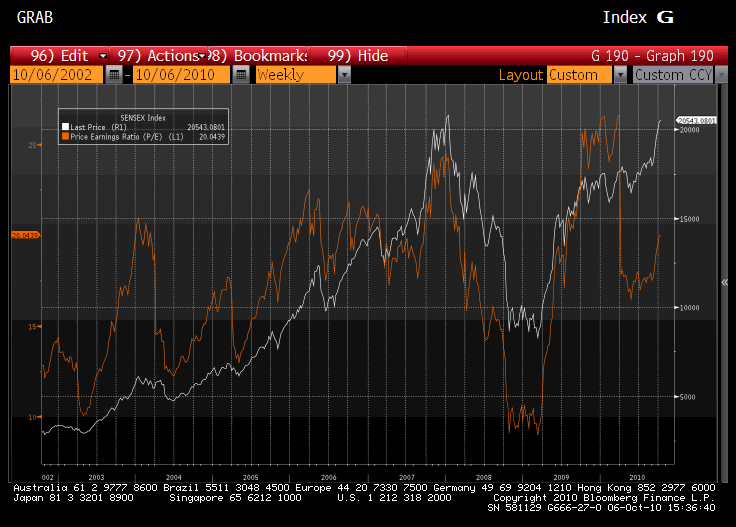Open the 98) Bookmarks menu
Screen dimensions: 736x527
257,56
